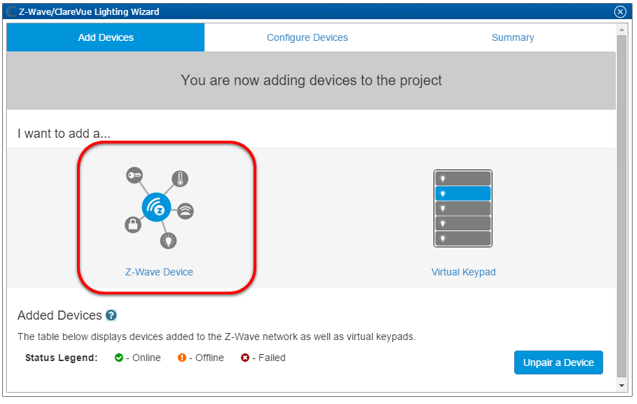Screen dimensions: 637x404
Task: Click the Added Devices heading
Action: click(x=59, y=315)
